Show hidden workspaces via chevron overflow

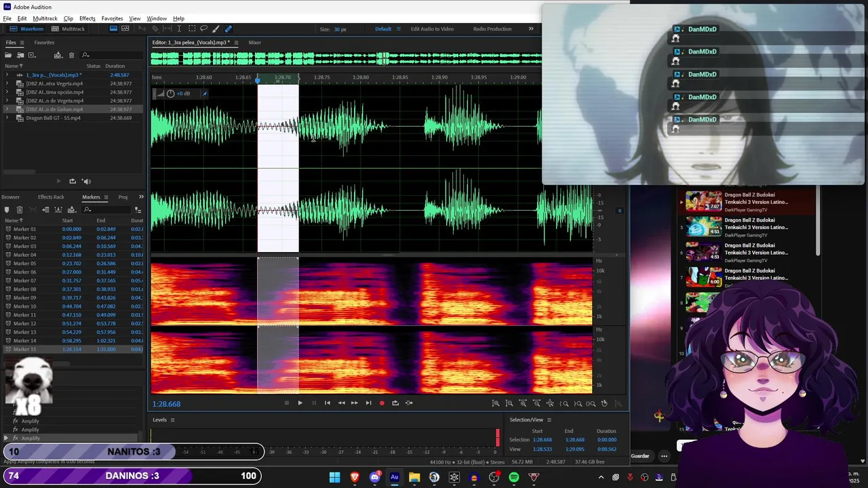531,28
